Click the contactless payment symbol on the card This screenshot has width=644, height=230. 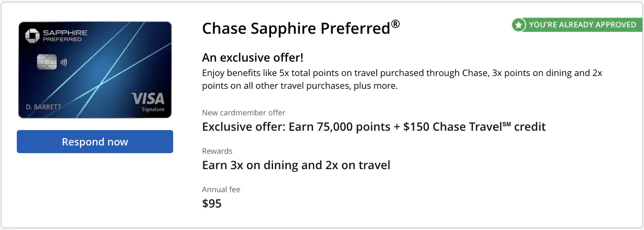[x=64, y=62]
